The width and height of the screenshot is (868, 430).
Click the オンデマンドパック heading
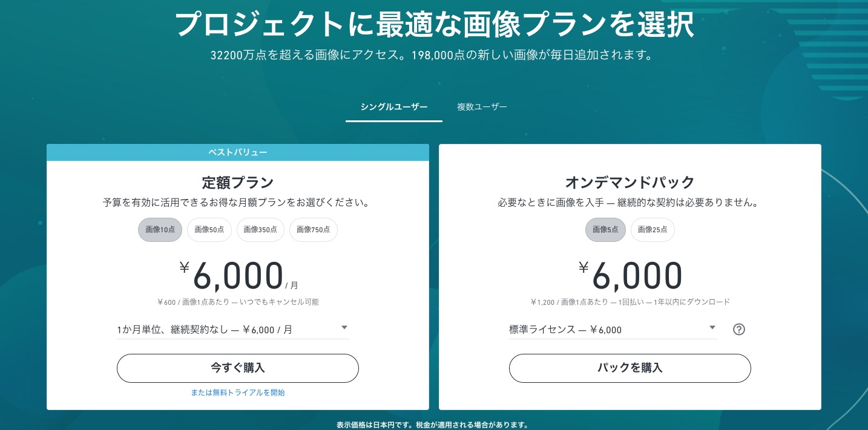pyautogui.click(x=630, y=182)
